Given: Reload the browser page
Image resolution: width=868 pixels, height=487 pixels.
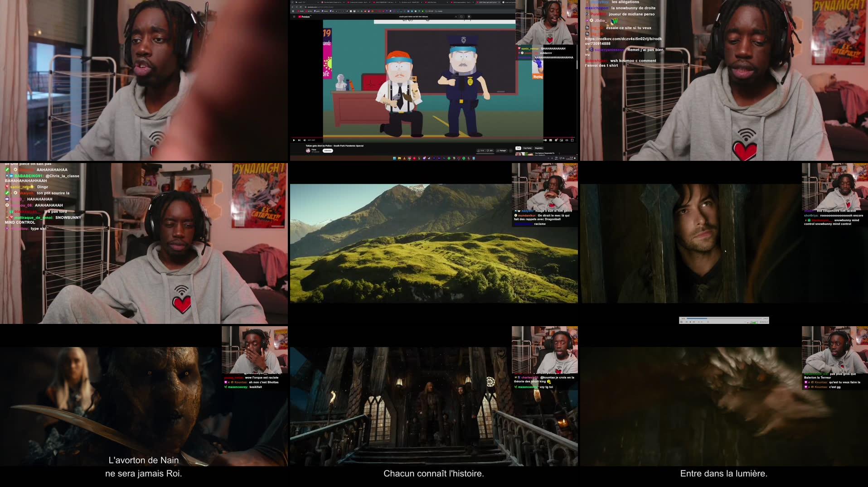Looking at the screenshot, I should [x=301, y=7].
